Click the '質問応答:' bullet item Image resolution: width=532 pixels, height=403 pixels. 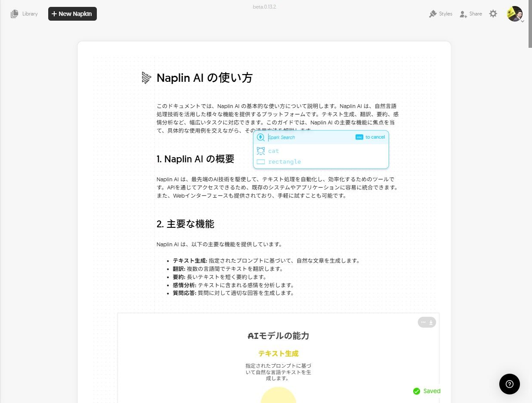[x=233, y=293]
